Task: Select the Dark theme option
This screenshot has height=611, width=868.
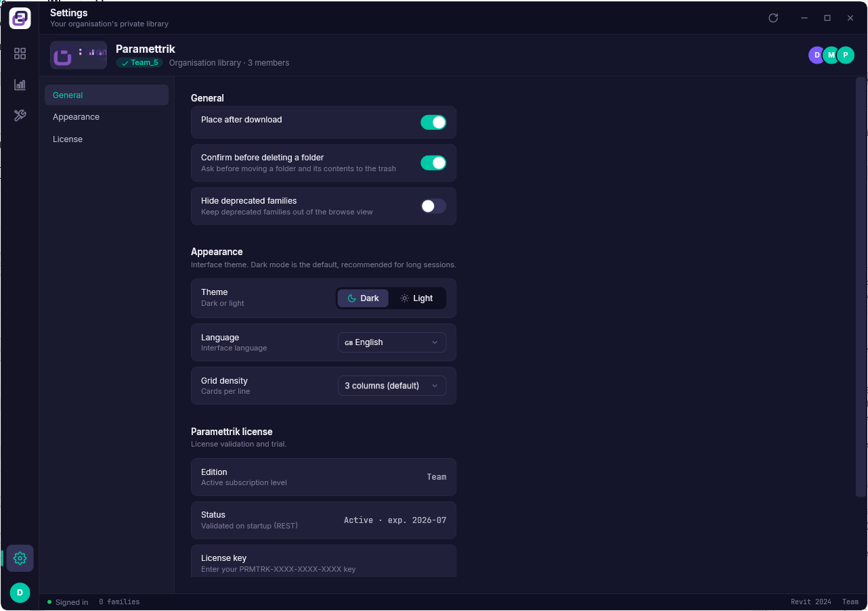Action: (363, 298)
